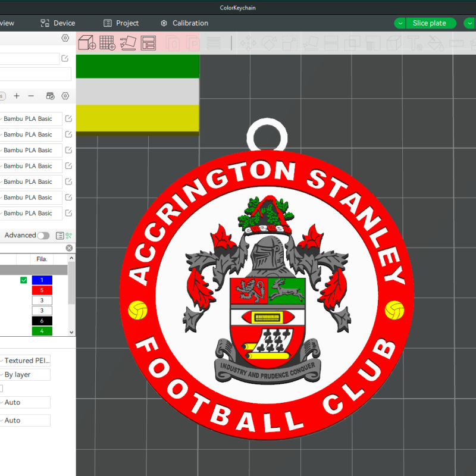Click the greyed-out Move tool icon
476x476 pixels.
248,43
